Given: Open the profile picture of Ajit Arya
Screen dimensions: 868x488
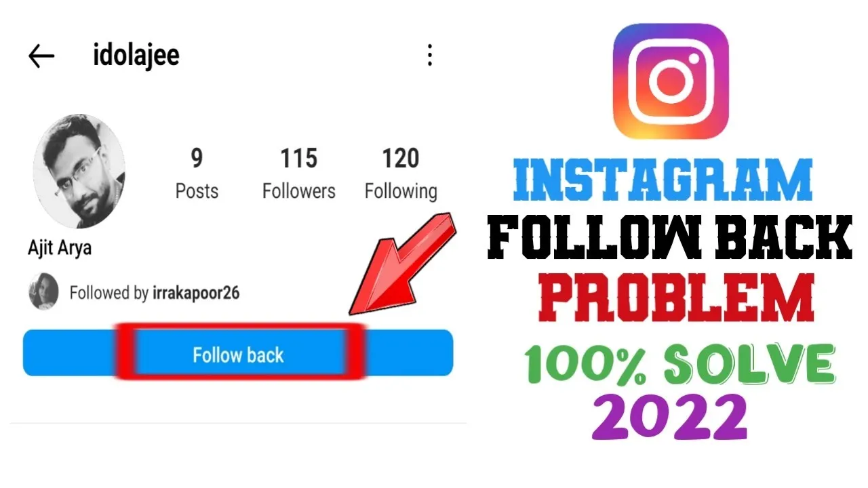Looking at the screenshot, I should pos(79,171).
